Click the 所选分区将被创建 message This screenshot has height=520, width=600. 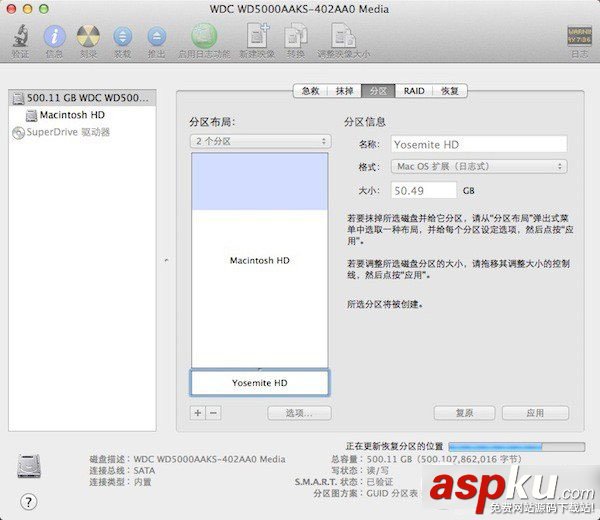tap(385, 304)
